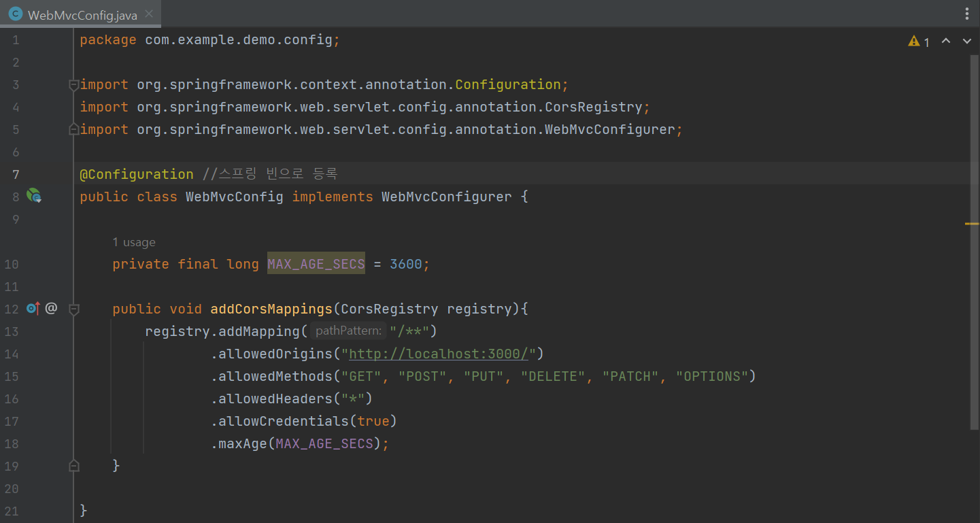This screenshot has height=523, width=980.
Task: Click the class name WebMvcConfig on line 8
Action: 235,197
